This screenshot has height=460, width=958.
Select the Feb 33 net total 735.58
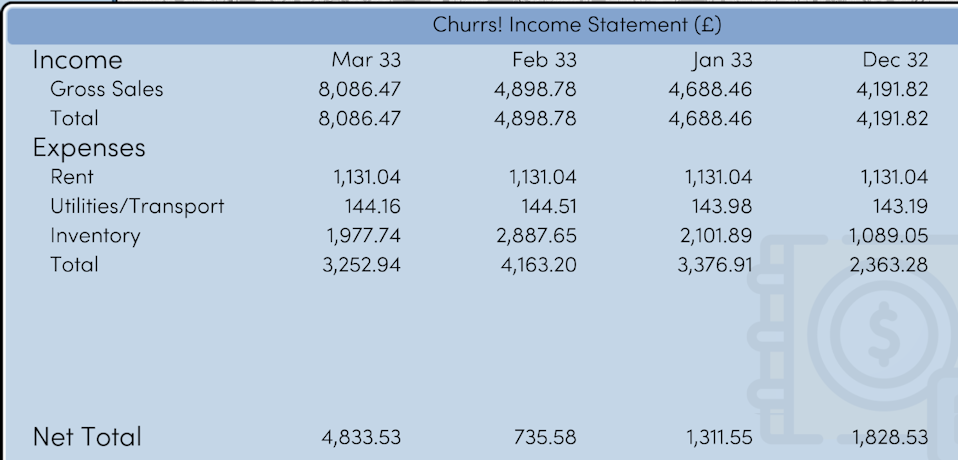pos(544,438)
